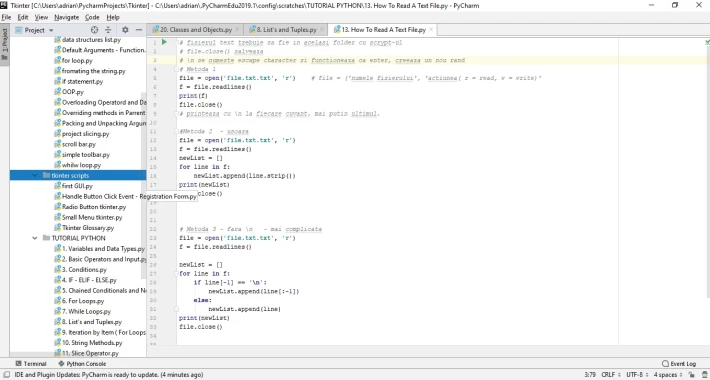Screen dimensions: 710x380
Task: Close the 8. List's and Tuples.py tab
Action: [321, 30]
